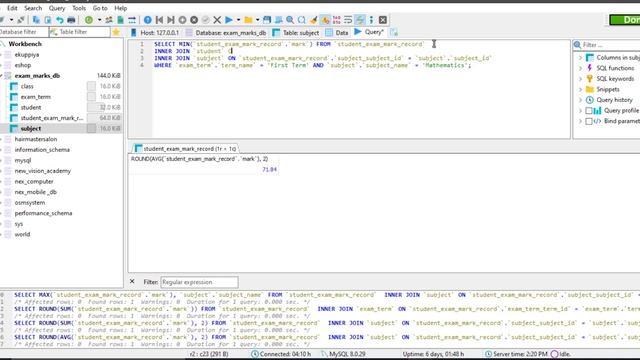The width and height of the screenshot is (640, 360).
Task: Open a new query tab icon
Action: tap(393, 32)
